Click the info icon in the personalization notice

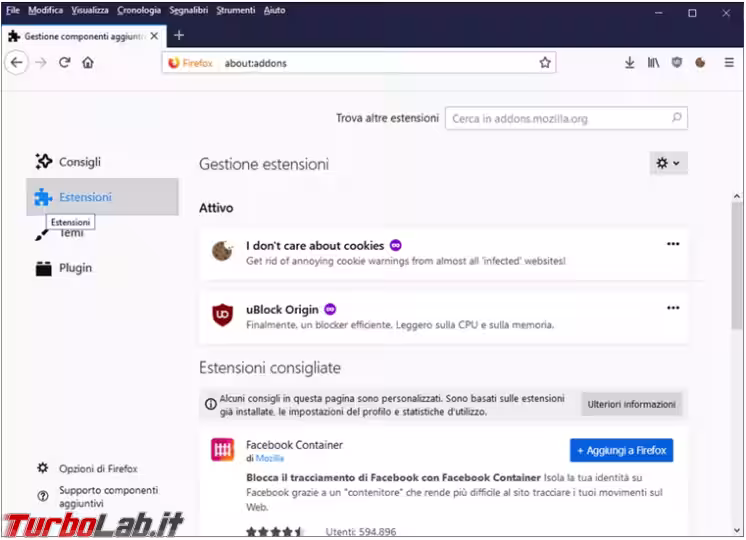coord(210,404)
